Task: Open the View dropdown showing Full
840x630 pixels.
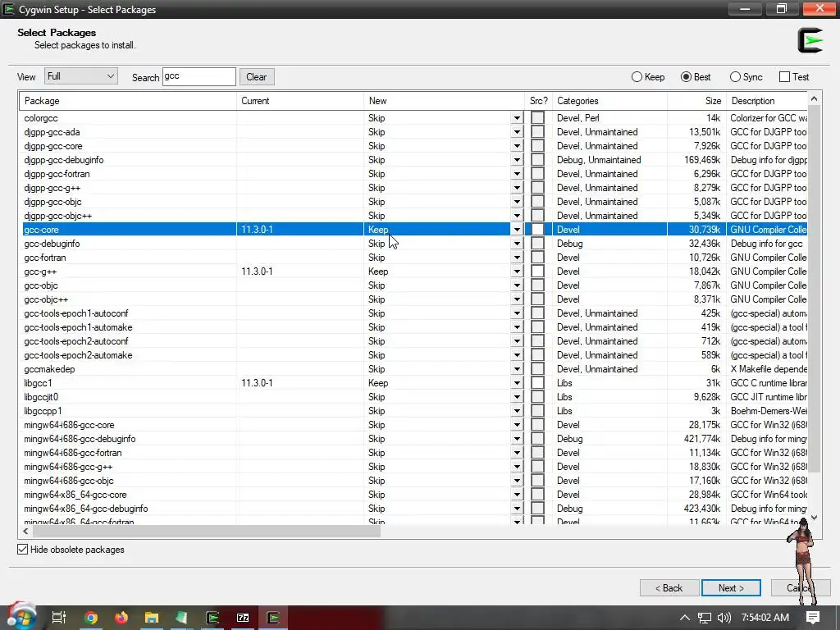Action: coord(81,76)
